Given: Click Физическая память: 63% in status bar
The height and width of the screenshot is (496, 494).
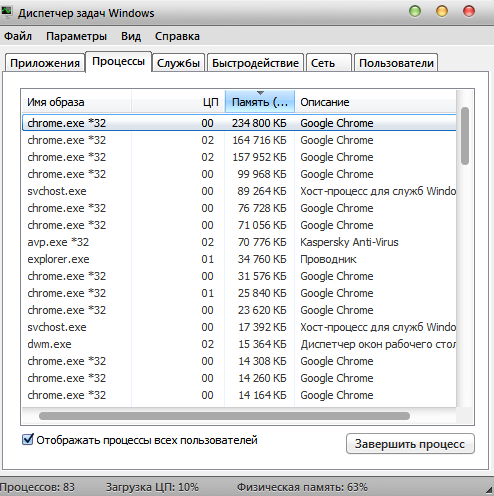Looking at the screenshot, I should coord(302,487).
